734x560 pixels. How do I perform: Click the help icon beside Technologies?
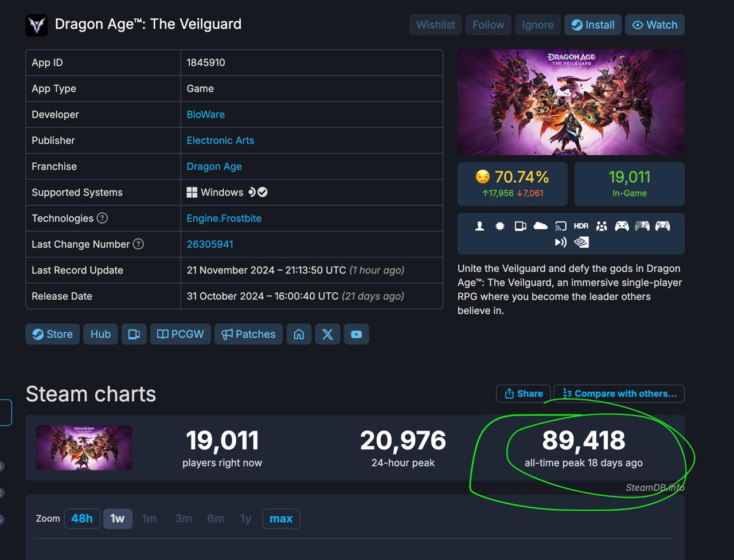click(102, 218)
